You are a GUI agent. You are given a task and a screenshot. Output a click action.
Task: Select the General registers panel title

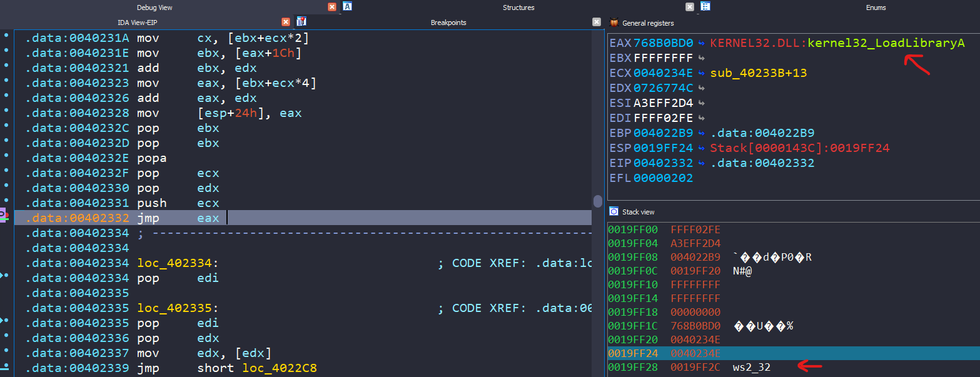648,23
